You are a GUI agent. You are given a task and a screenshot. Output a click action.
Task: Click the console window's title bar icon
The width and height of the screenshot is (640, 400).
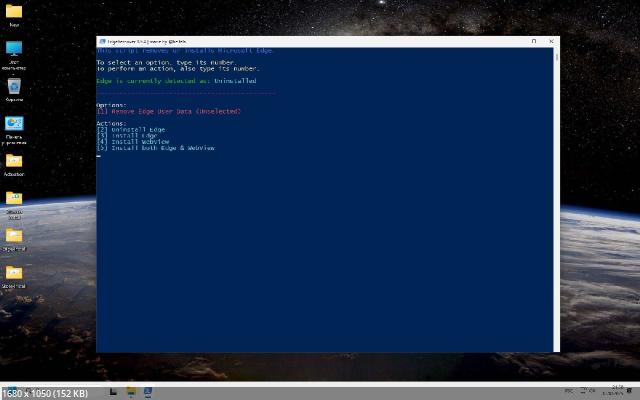(x=102, y=41)
